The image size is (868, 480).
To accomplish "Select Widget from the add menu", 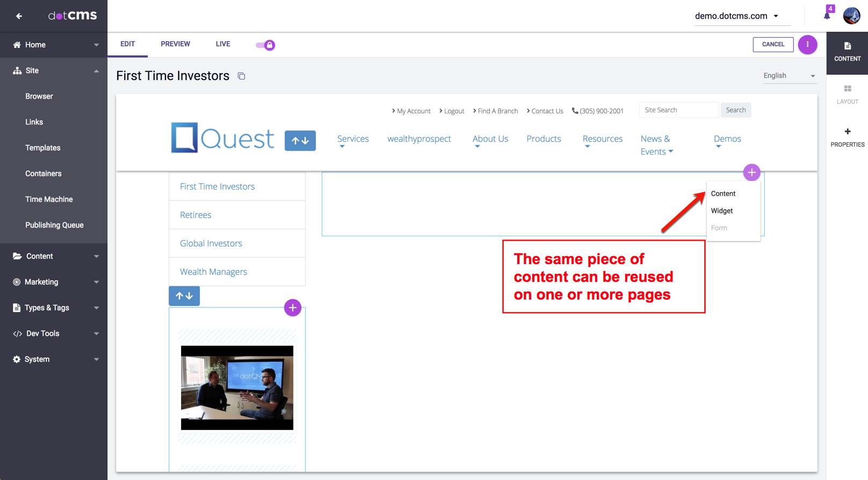I will (x=722, y=211).
